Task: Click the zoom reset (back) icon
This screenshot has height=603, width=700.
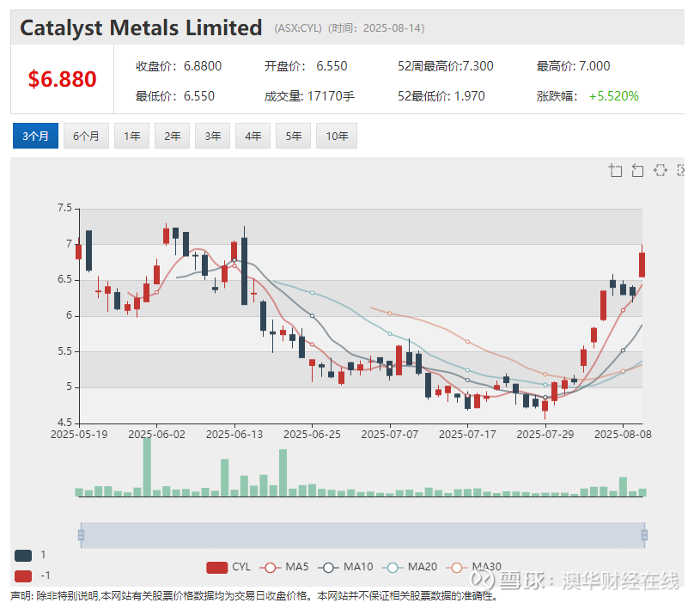Action: tap(637, 170)
